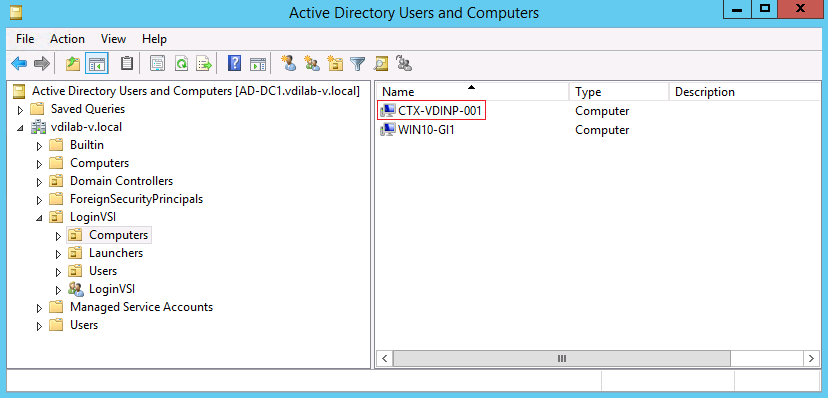The height and width of the screenshot is (398, 828).
Task: Click the Back arrow toolbar icon
Action: click(19, 64)
